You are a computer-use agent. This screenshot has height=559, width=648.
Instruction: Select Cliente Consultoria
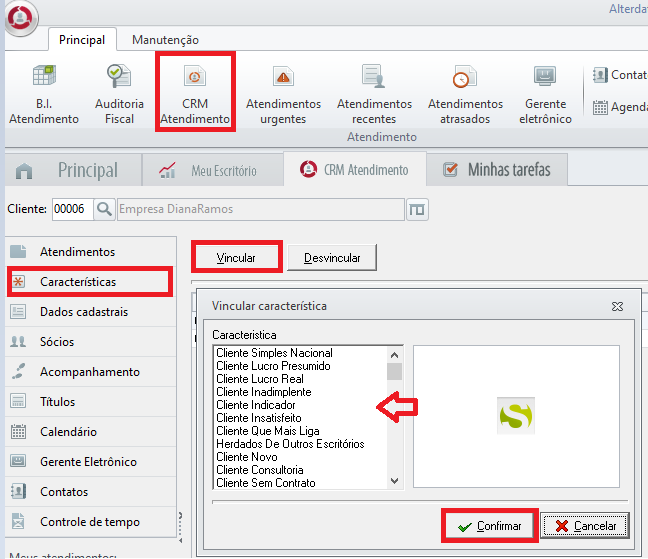pyautogui.click(x=260, y=470)
